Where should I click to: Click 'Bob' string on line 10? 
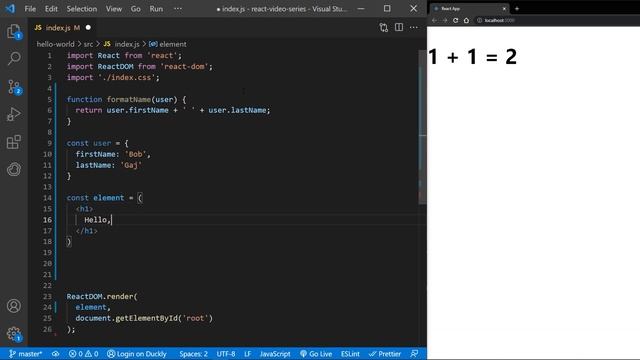coord(136,154)
